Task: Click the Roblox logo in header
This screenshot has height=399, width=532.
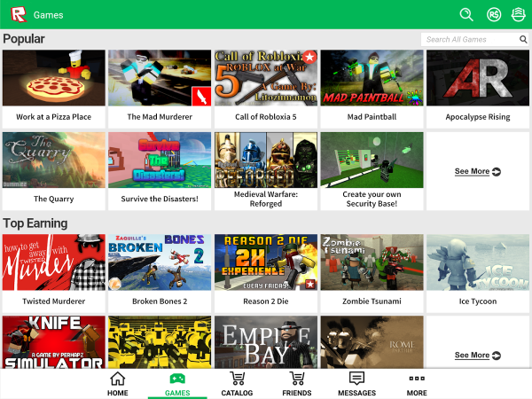Action: 17,15
